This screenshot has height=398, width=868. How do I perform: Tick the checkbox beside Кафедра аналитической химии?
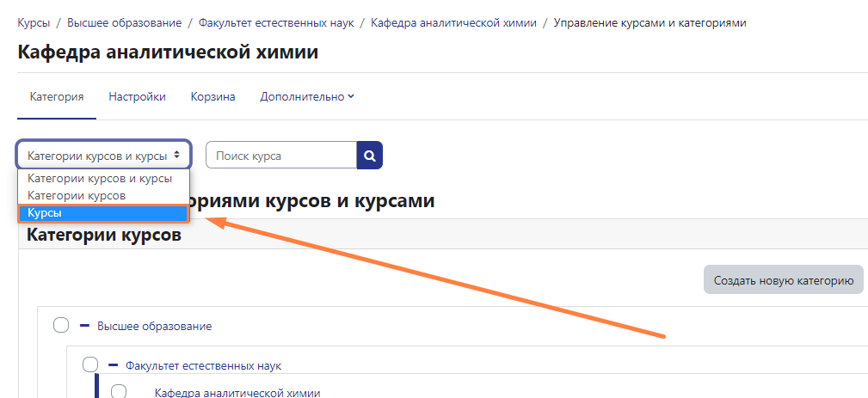[x=119, y=392]
